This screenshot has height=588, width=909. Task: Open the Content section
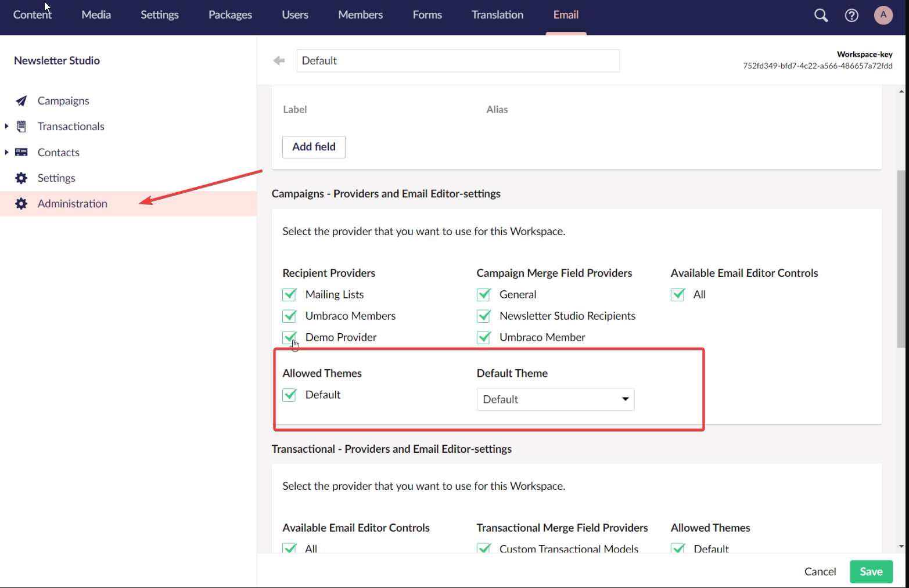click(x=33, y=15)
